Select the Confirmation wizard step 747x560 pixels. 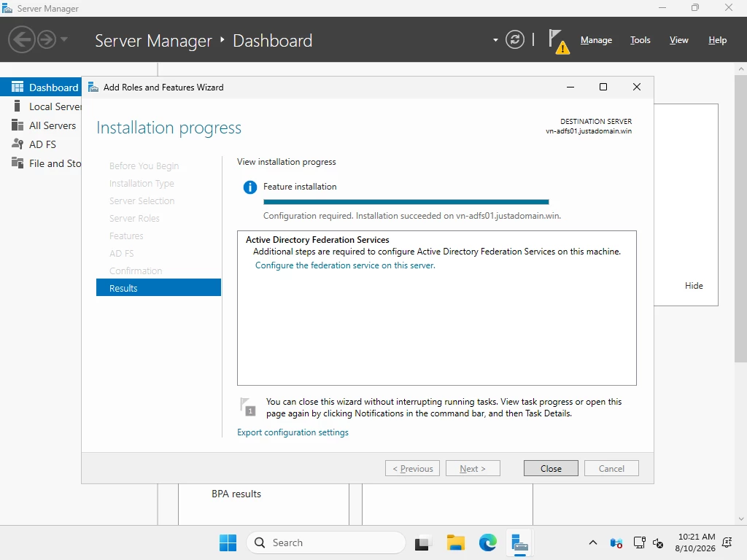pos(136,271)
